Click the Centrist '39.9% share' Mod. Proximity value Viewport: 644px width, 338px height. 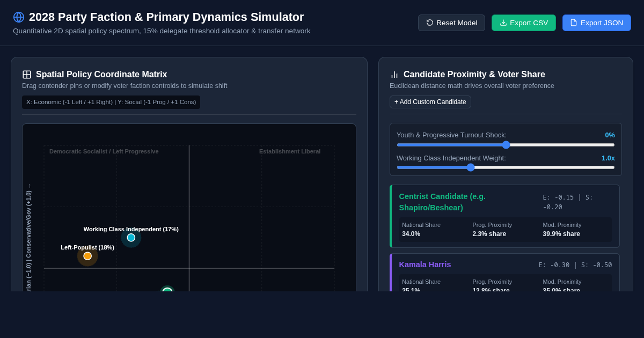pyautogui.click(x=561, y=234)
